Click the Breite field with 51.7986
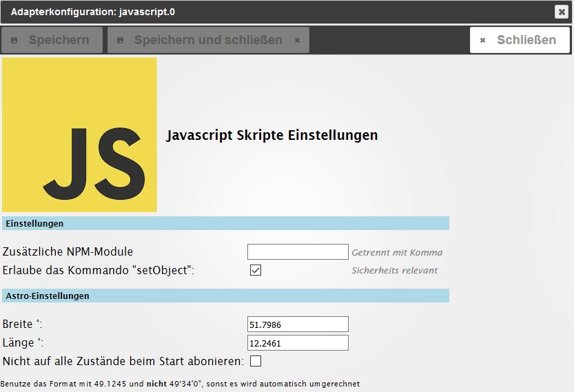 click(298, 324)
